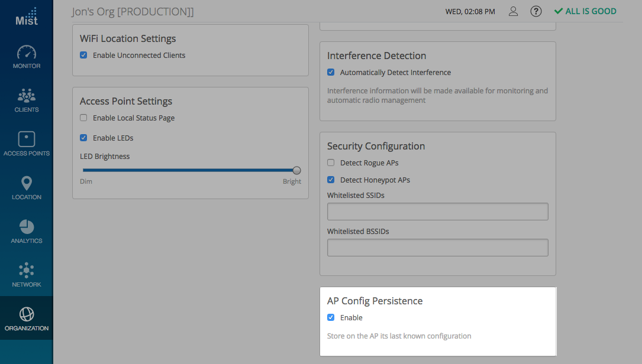Open the Clients people icon
Image resolution: width=642 pixels, height=364 pixels.
[26, 96]
